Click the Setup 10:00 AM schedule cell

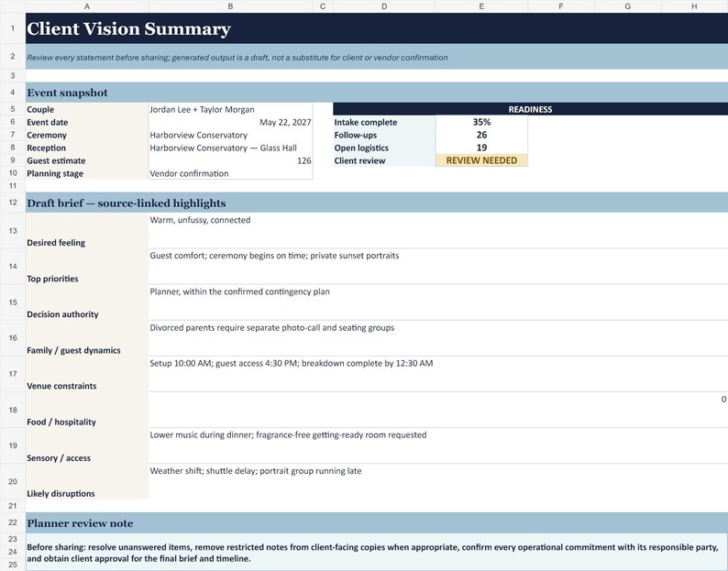pos(438,374)
